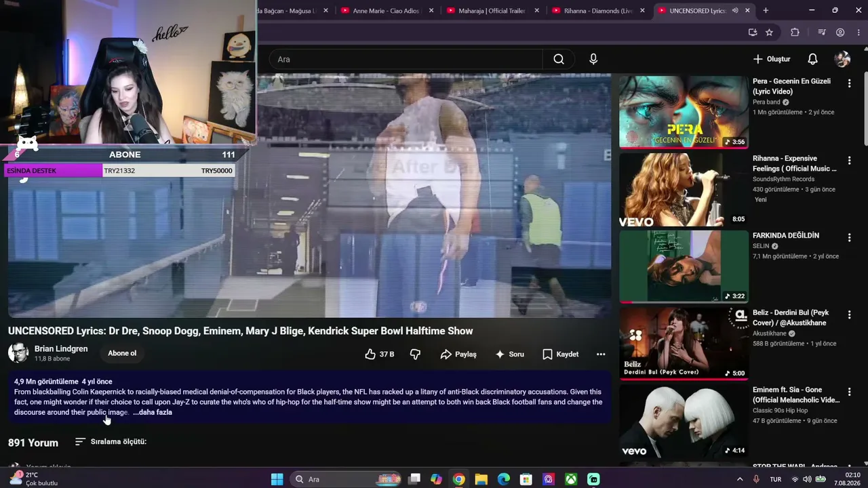
Task: Open Eminem ft. Sia - Gone video thumbnail
Action: click(x=684, y=421)
